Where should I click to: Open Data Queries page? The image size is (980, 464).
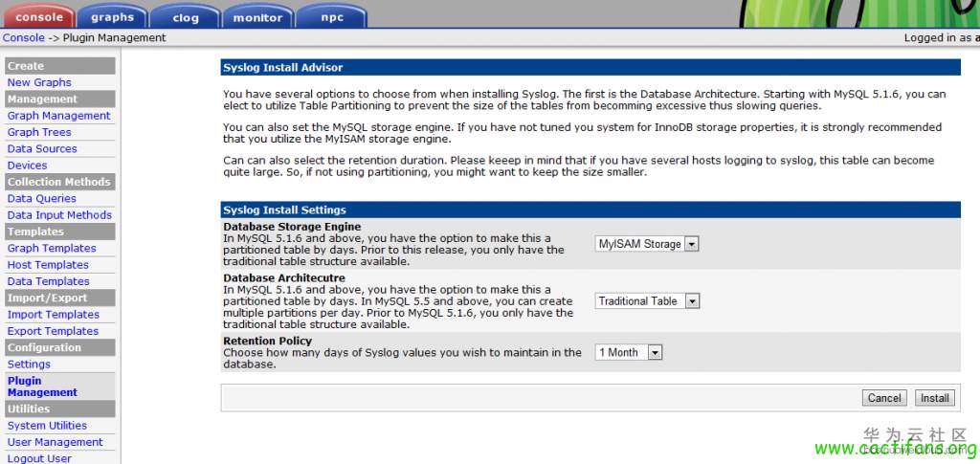click(x=42, y=199)
